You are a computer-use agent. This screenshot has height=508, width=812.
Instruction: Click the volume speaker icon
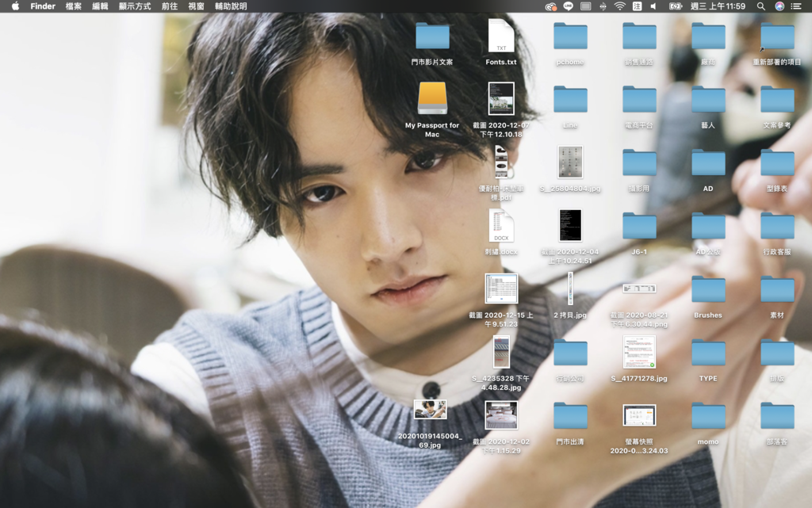pyautogui.click(x=653, y=6)
